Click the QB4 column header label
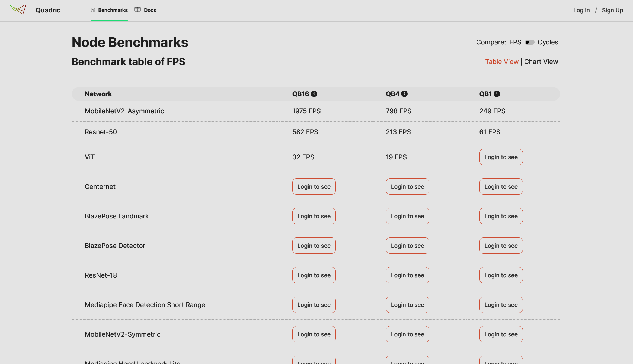The image size is (633, 364). tap(392, 94)
